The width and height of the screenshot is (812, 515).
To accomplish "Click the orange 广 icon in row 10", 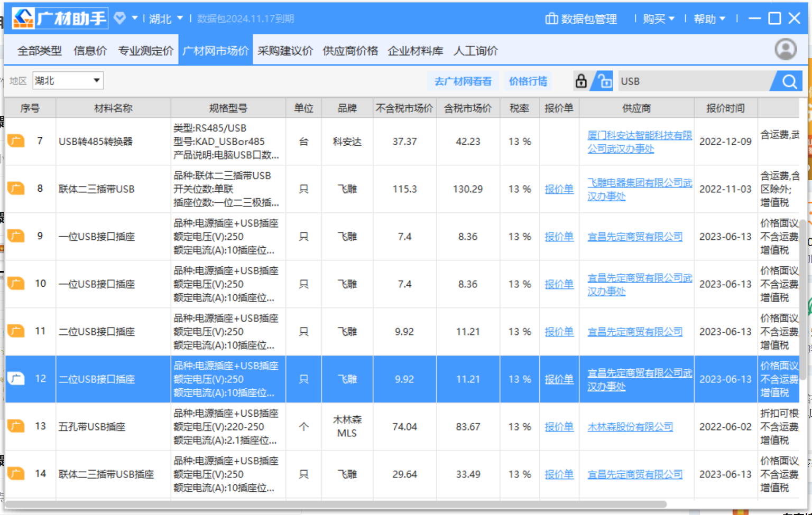I will point(16,284).
